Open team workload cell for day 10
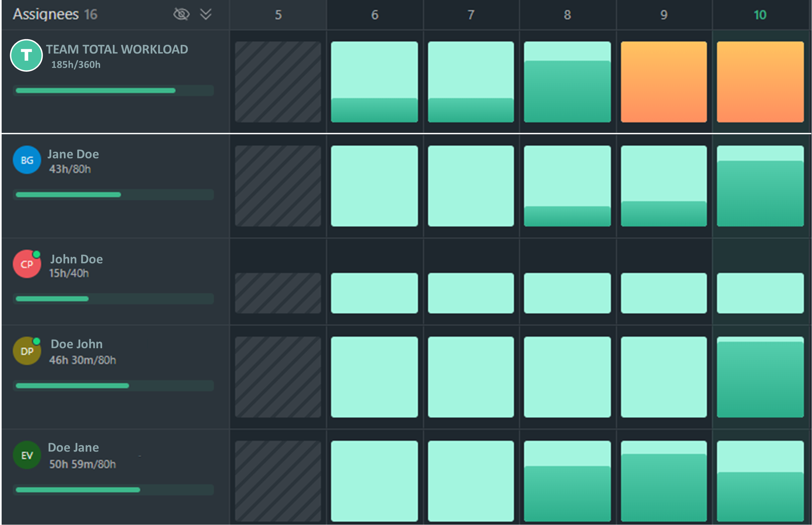The image size is (812, 525). tap(760, 82)
